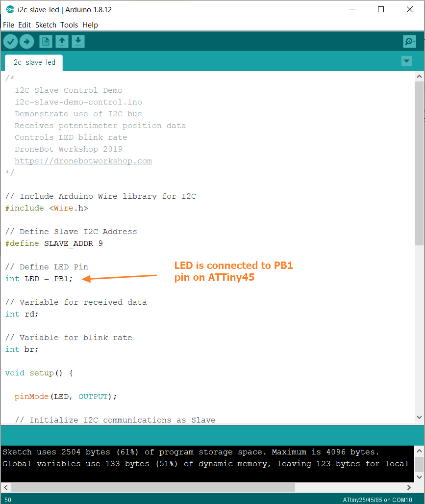Click the console horizontal scrollbar thumb

153,487
